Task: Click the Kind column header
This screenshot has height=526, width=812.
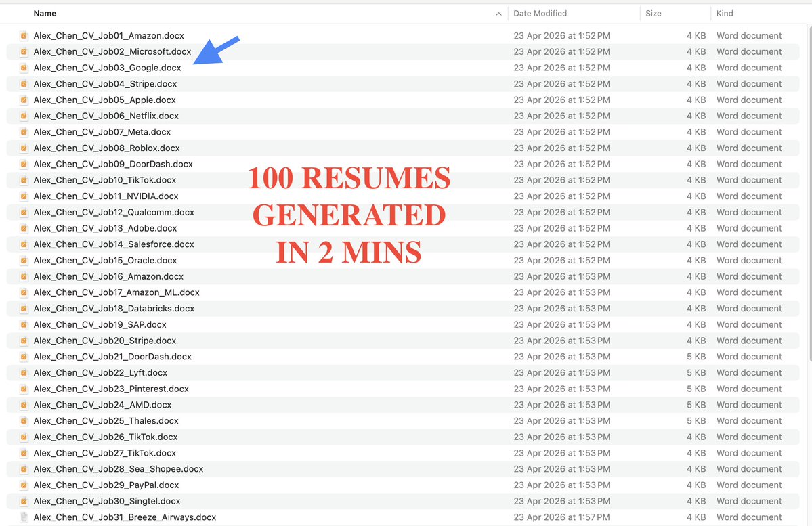Action: (725, 14)
